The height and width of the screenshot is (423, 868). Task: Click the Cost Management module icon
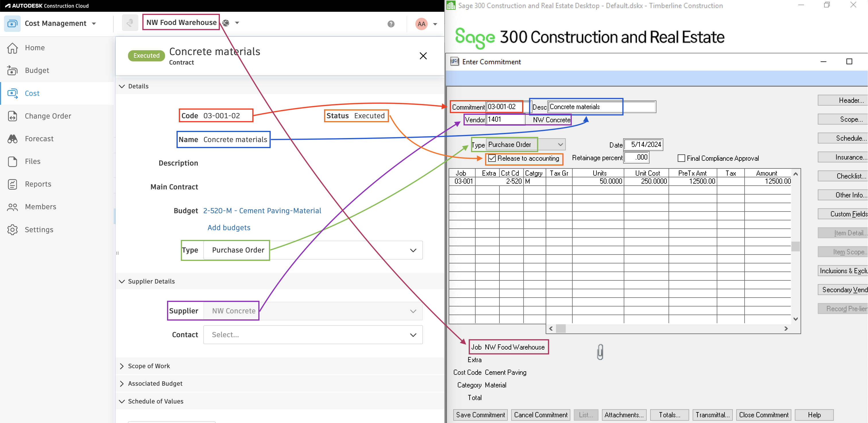click(12, 24)
